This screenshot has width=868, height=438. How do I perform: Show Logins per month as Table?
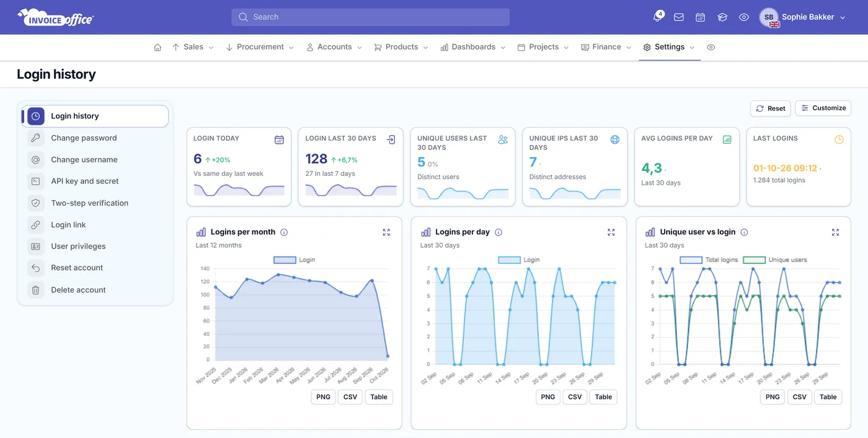tap(379, 397)
